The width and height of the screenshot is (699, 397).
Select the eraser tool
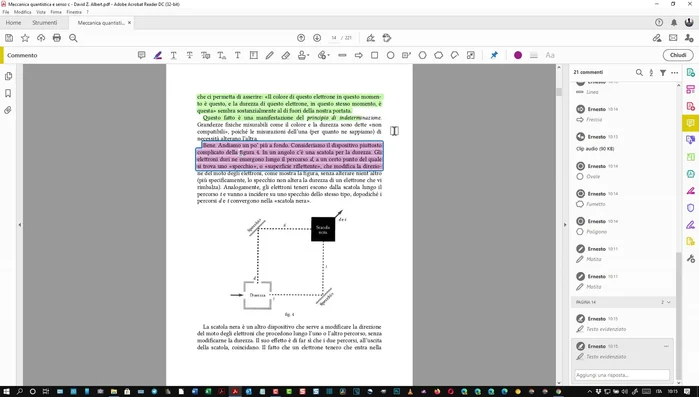(286, 55)
